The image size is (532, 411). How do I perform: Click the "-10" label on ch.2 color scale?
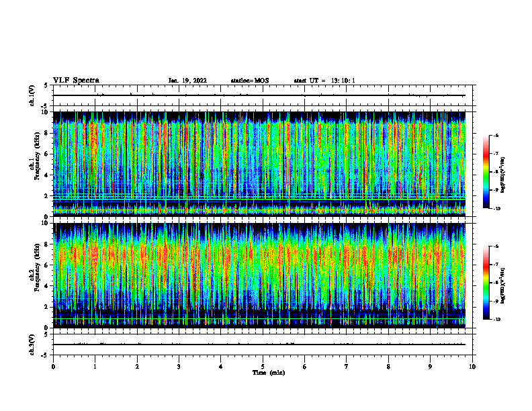click(497, 320)
